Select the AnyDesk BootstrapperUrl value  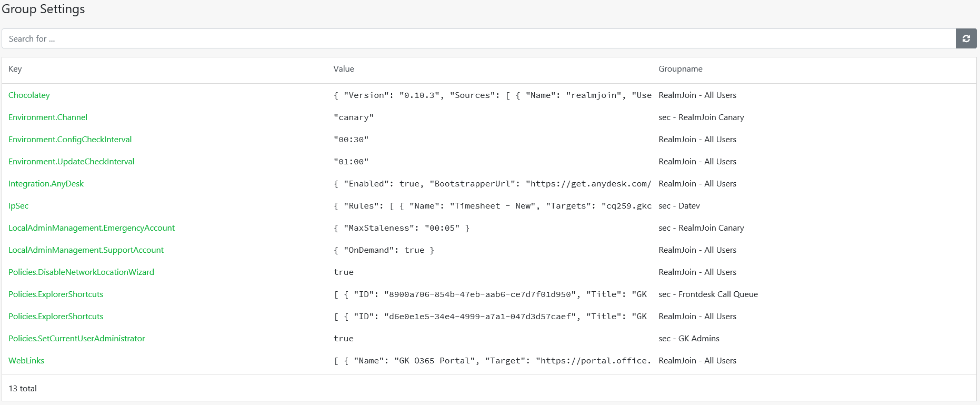[x=493, y=184]
